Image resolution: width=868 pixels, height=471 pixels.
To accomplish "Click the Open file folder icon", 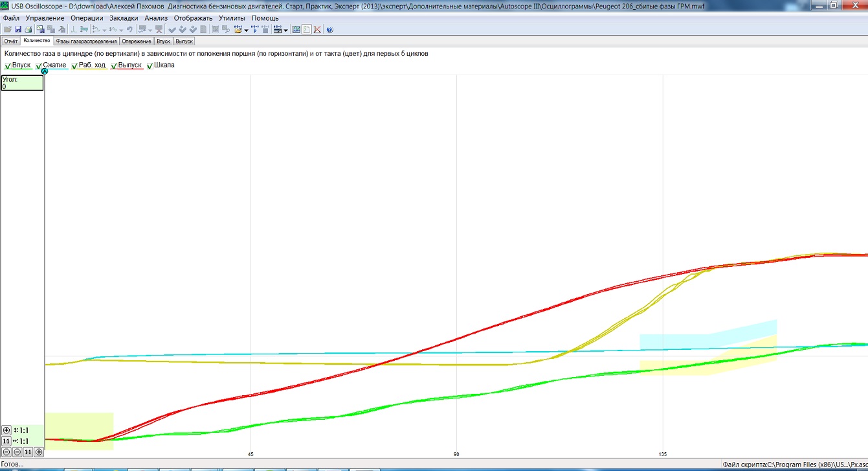I will pyautogui.click(x=8, y=29).
